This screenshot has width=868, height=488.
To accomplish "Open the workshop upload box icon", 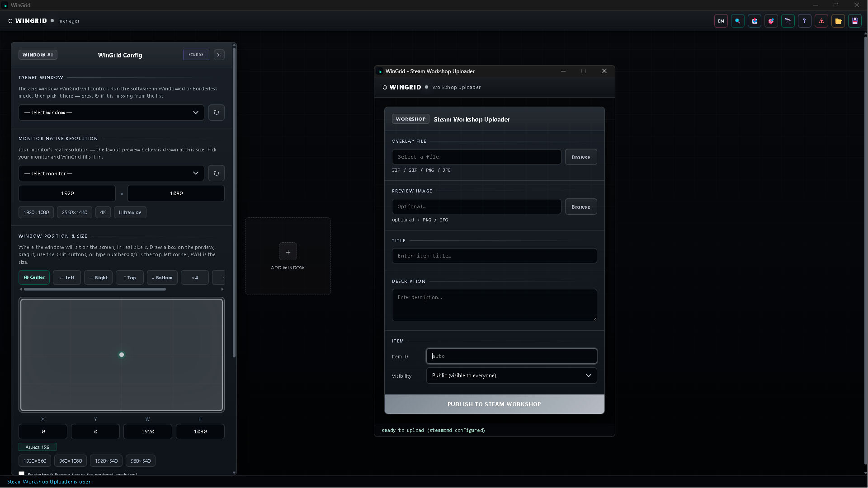I will [754, 21].
